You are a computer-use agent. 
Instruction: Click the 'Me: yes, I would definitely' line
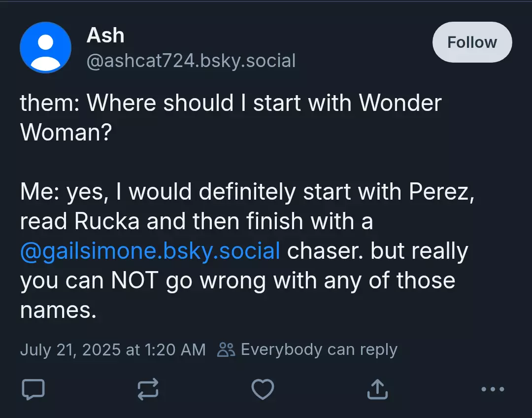(247, 192)
